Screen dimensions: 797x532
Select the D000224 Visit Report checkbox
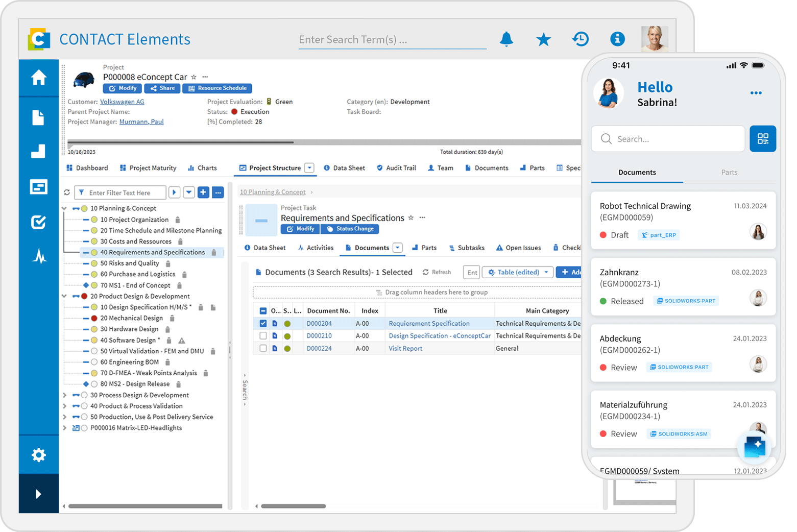(x=263, y=349)
